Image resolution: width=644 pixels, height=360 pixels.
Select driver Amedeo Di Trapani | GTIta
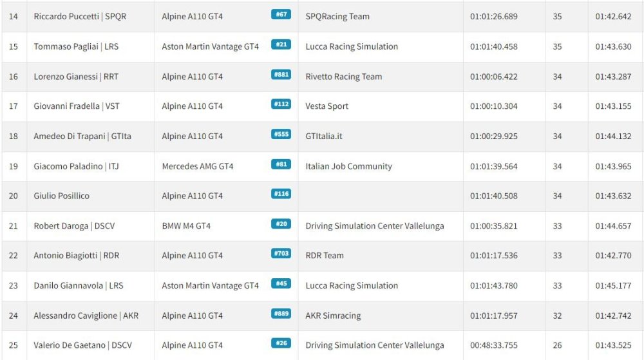[x=82, y=136]
